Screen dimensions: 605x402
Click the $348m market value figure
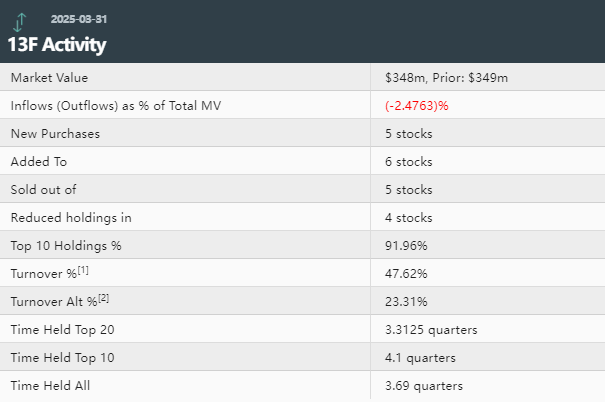[x=405, y=77]
